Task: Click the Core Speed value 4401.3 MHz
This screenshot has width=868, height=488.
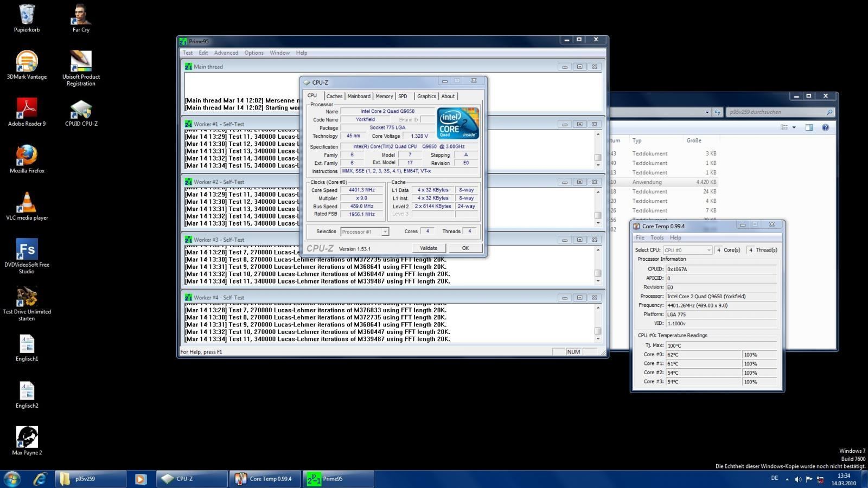Action: pyautogui.click(x=362, y=190)
